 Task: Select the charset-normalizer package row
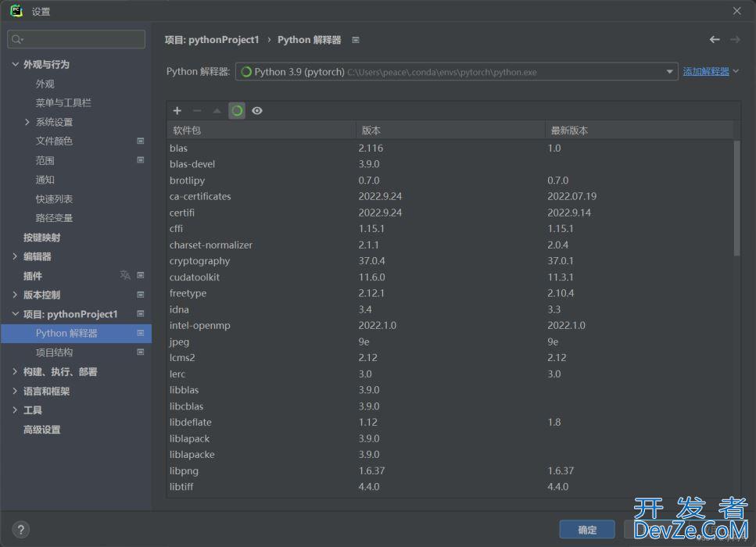coord(450,245)
